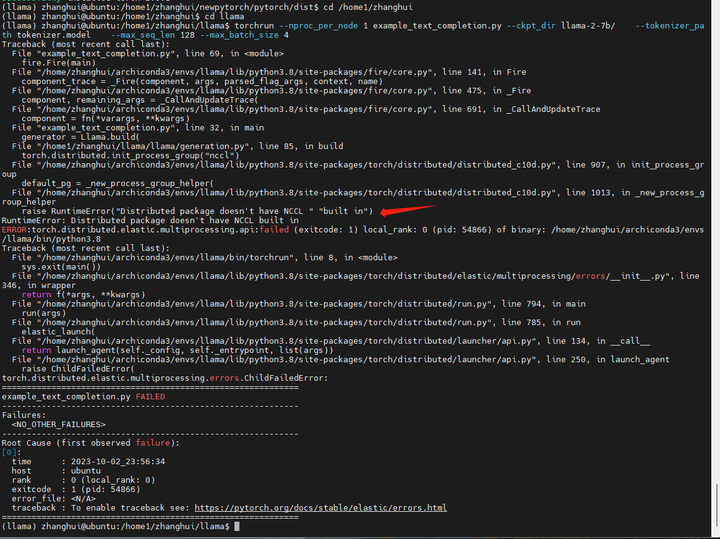720x539 pixels.
Task: Click the '--max_batch_size' flag
Action: (x=239, y=35)
